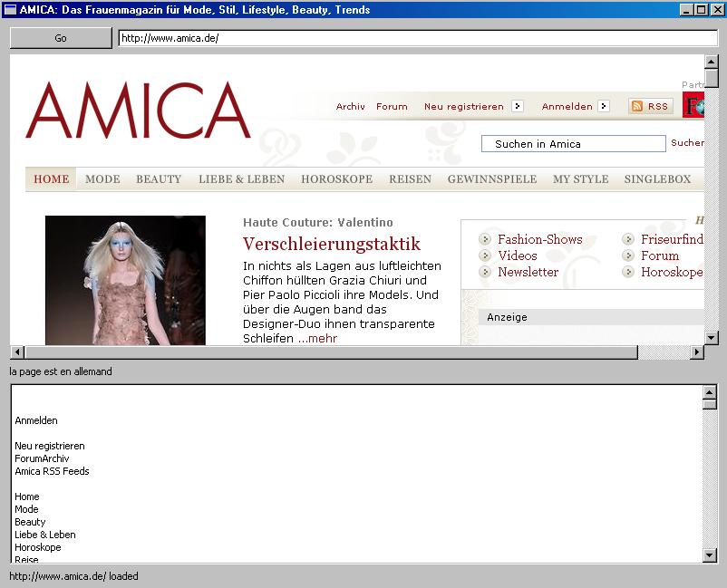Open the MODE navigation tab
727x588 pixels.
pos(102,179)
